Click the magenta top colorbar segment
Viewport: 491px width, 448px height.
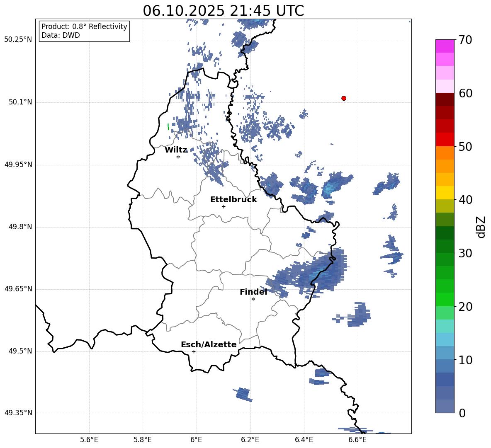click(445, 46)
